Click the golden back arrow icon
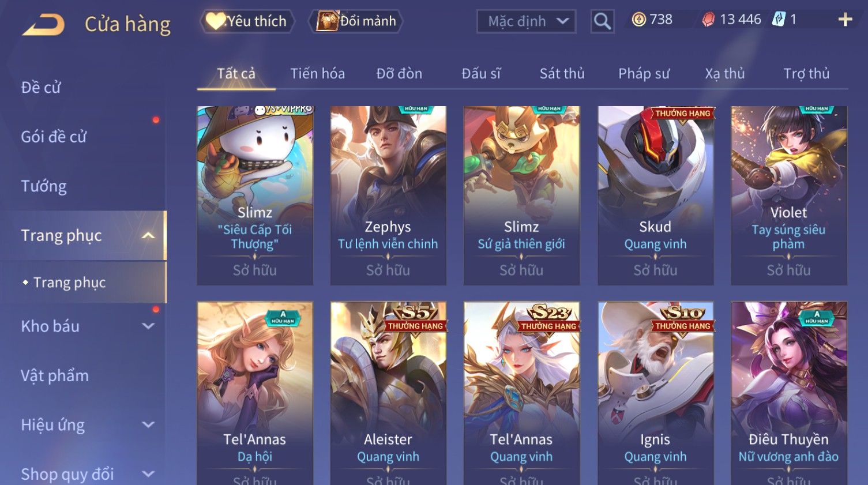Image resolution: width=868 pixels, height=485 pixels. pyautogui.click(x=43, y=25)
